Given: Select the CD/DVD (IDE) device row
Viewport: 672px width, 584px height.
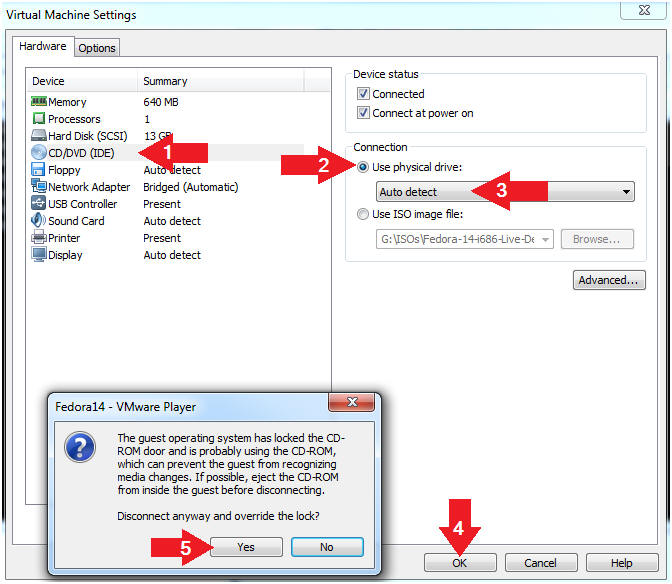Looking at the screenshot, I should coord(167,153).
